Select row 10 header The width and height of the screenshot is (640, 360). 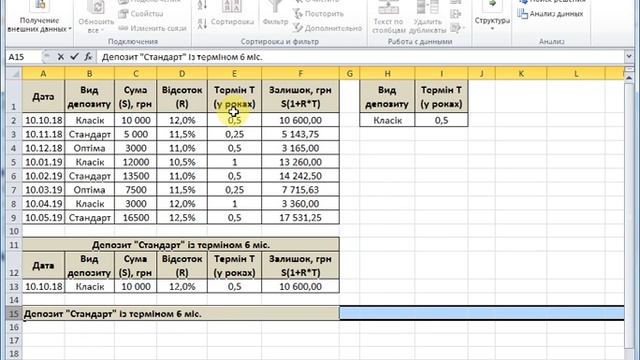coord(14,231)
